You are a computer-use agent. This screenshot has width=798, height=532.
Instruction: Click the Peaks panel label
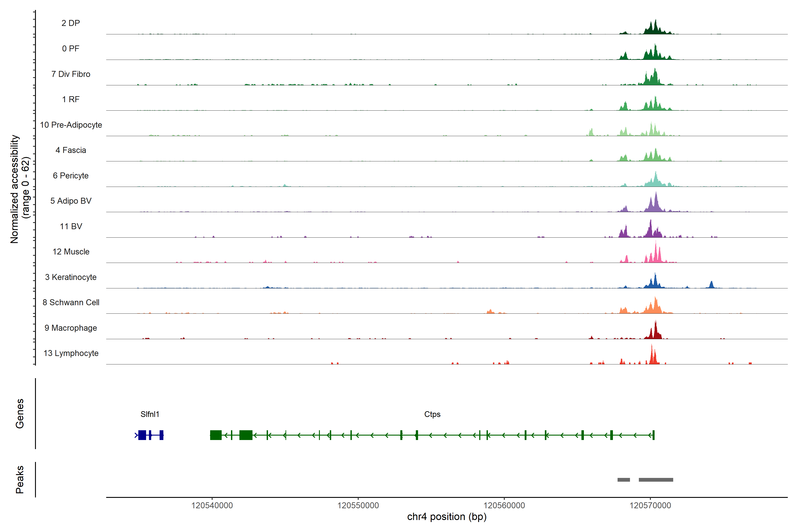20,479
